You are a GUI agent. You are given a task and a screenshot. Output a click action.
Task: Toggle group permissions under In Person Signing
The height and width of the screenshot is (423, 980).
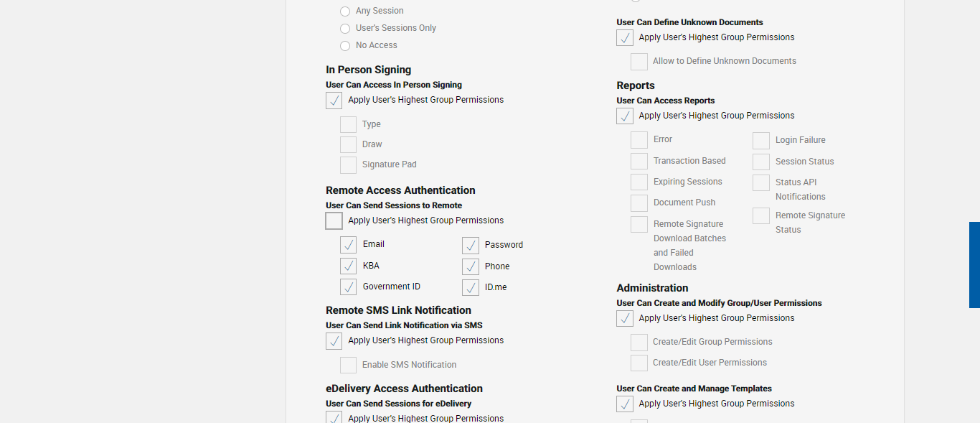coord(334,101)
